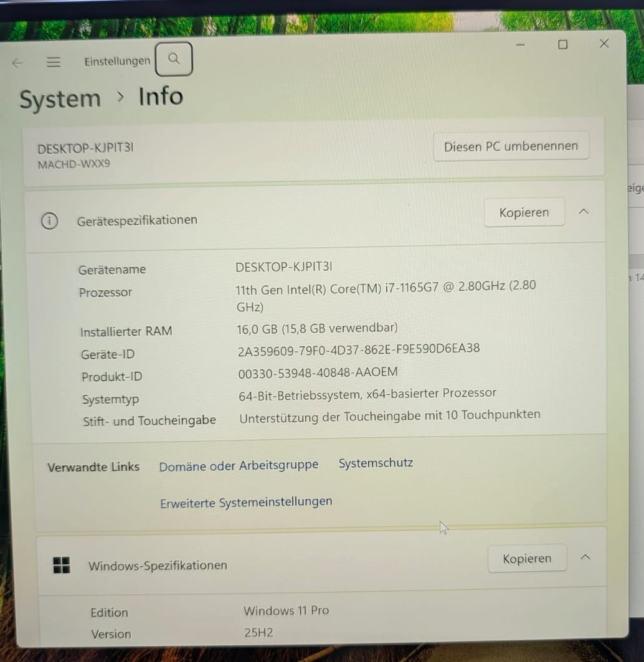Navigate to System in the breadcrumb

(60, 100)
